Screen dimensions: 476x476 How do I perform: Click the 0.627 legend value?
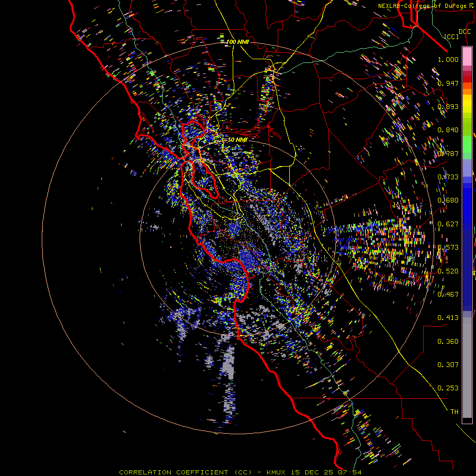[x=448, y=224]
